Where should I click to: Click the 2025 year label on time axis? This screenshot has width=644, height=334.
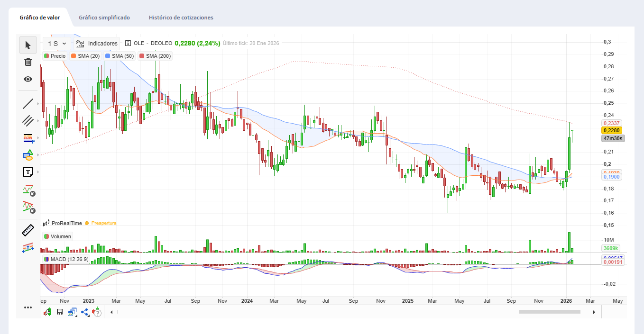[408, 301]
